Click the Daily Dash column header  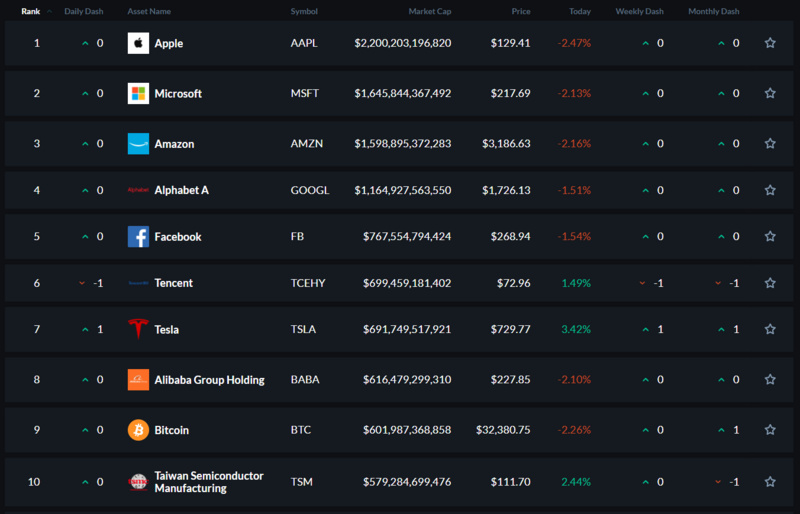pos(84,11)
